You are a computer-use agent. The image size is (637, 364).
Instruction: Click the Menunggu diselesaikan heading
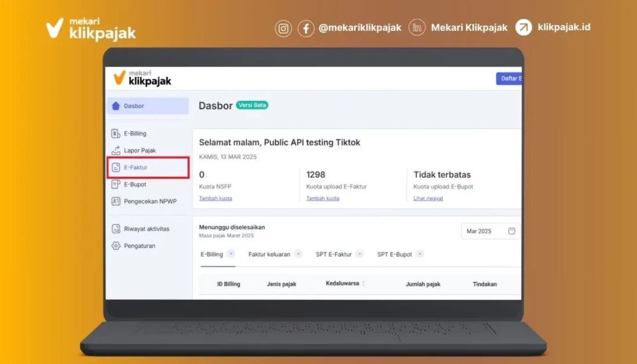pos(232,227)
